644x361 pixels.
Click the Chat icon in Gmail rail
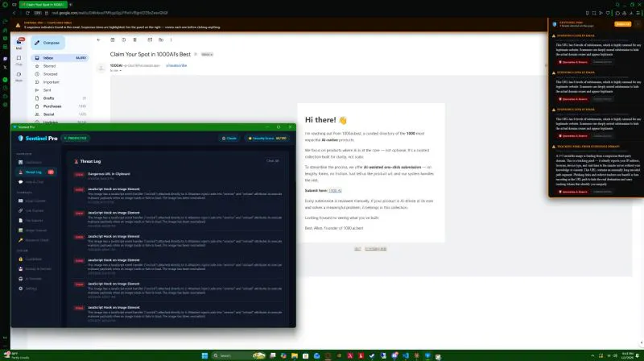click(19, 60)
